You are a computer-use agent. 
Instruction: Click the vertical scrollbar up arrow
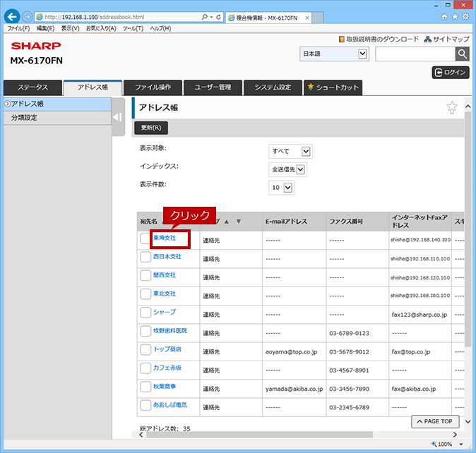[468, 107]
